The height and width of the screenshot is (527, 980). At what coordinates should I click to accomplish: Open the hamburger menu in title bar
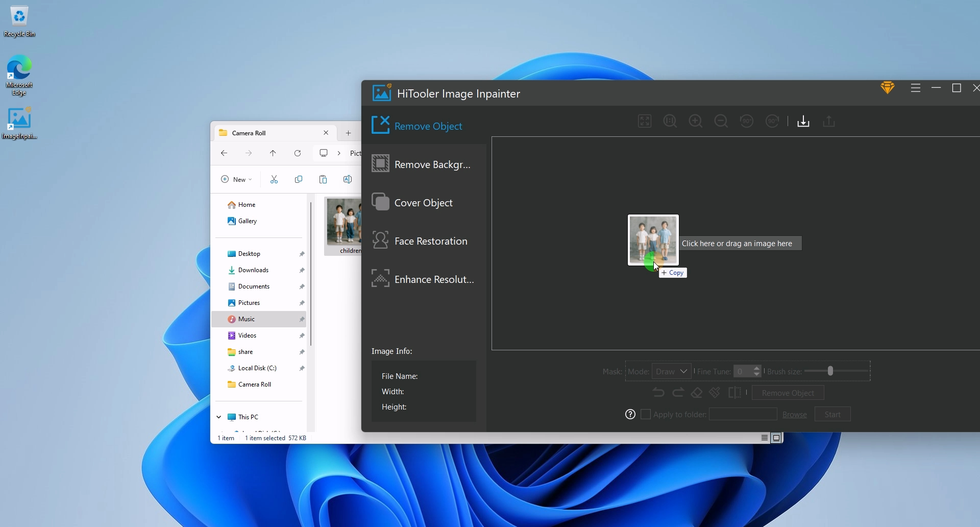[x=915, y=88]
